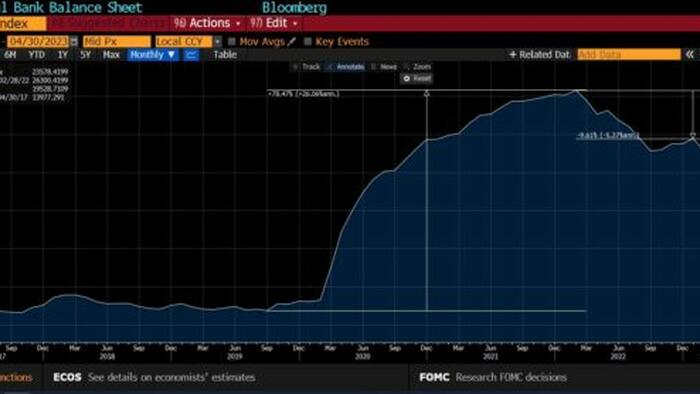Open the Edit menu
Image resolution: width=700 pixels, height=394 pixels.
tap(274, 23)
